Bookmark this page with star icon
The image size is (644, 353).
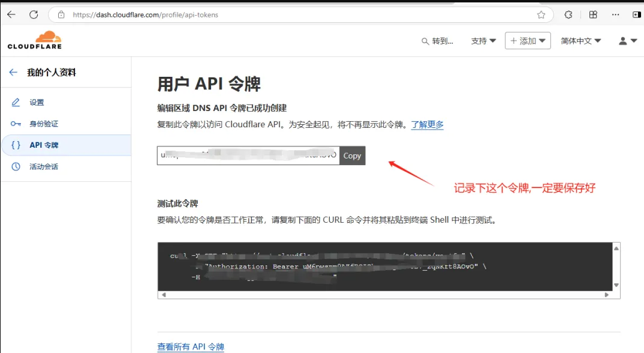pyautogui.click(x=541, y=15)
